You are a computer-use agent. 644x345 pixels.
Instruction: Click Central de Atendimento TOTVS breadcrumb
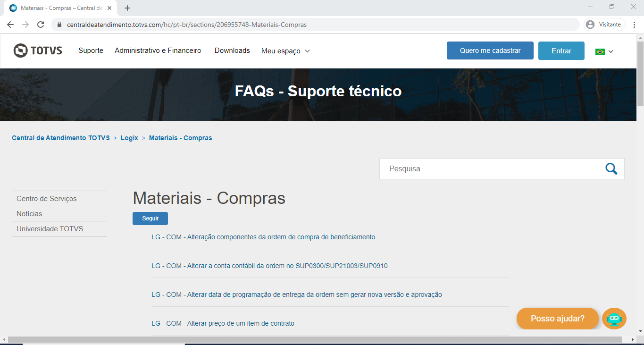pos(61,138)
